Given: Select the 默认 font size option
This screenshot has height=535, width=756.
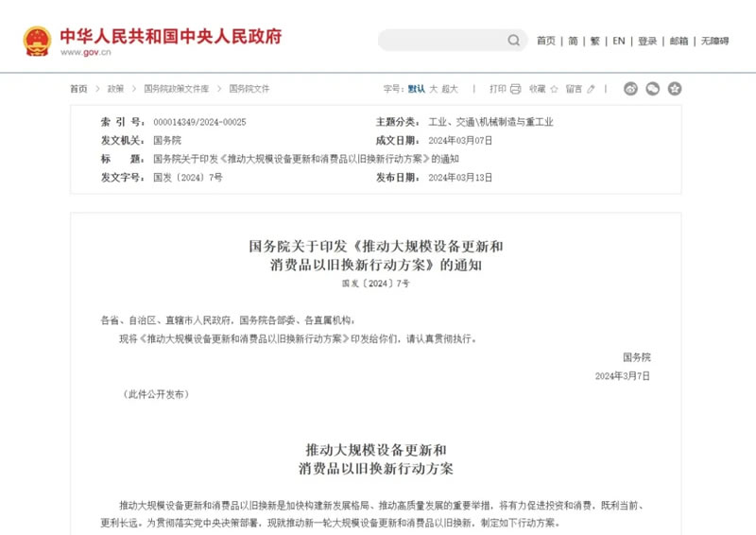Looking at the screenshot, I should pyautogui.click(x=416, y=89).
